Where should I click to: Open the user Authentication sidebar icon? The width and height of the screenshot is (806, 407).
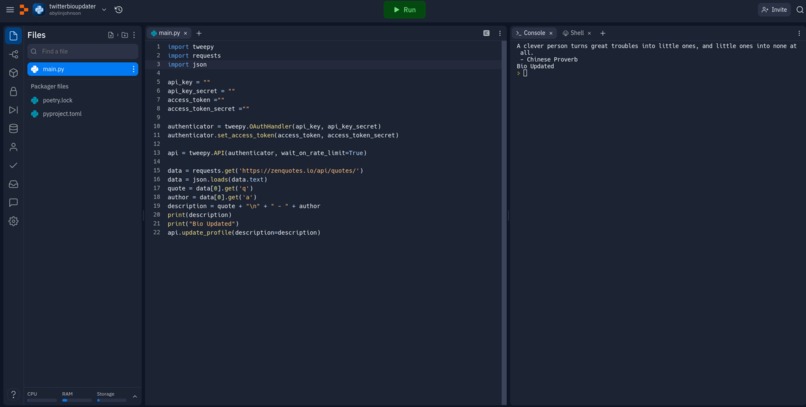tap(13, 147)
